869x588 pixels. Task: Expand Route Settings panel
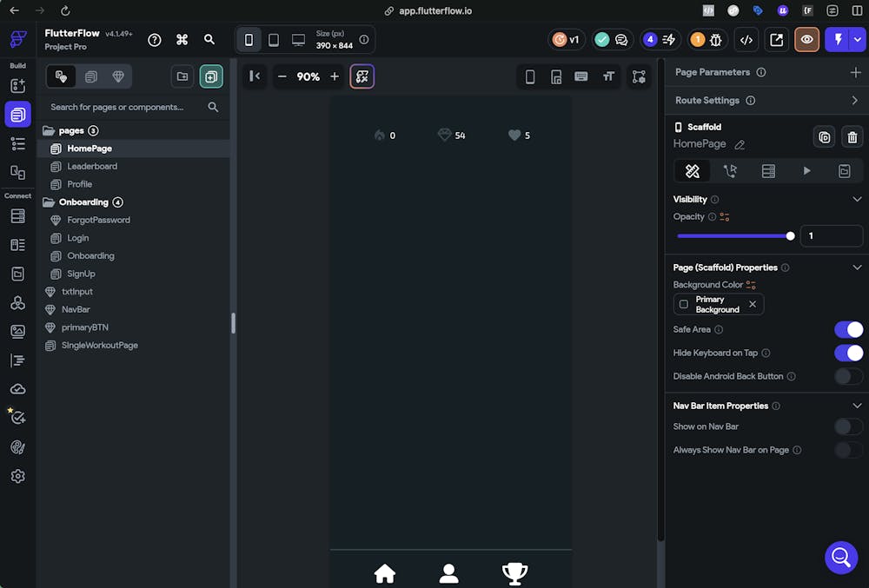point(855,101)
